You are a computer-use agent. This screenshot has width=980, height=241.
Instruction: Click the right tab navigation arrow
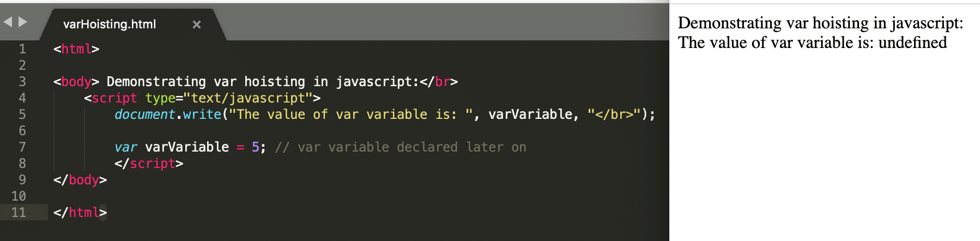point(23,22)
